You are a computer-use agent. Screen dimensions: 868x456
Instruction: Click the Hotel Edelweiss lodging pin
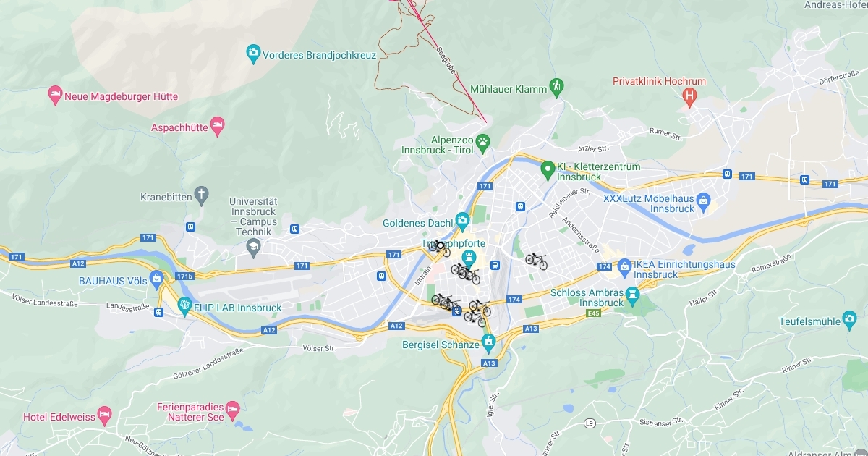click(104, 415)
